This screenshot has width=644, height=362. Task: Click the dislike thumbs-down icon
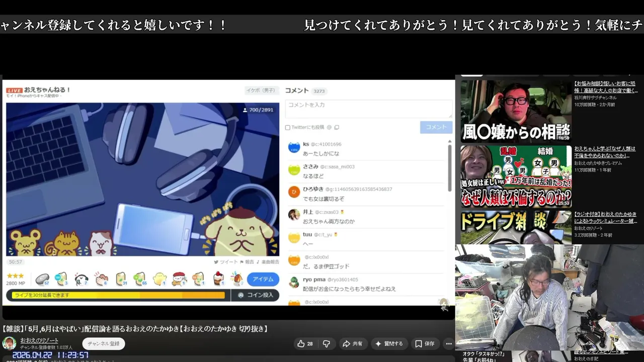coord(327,344)
